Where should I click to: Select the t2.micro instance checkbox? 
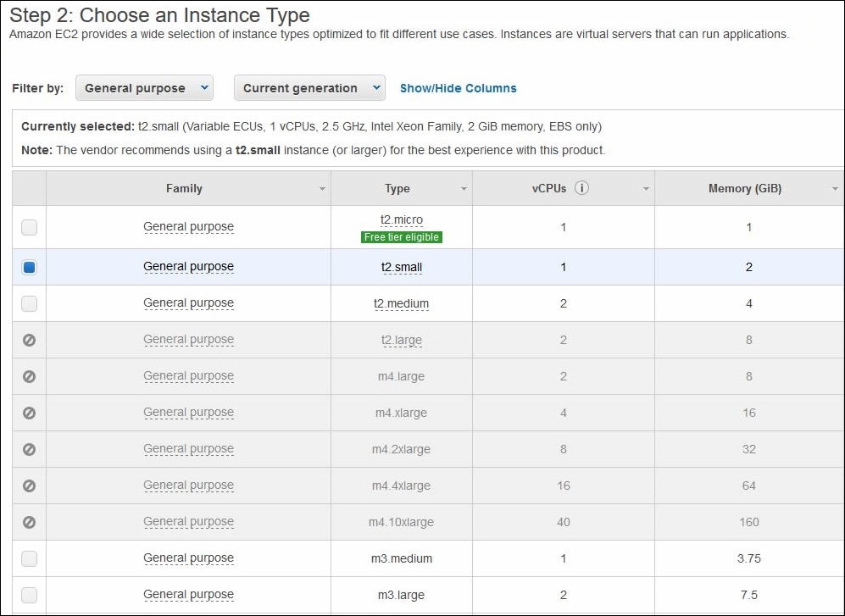point(29,227)
